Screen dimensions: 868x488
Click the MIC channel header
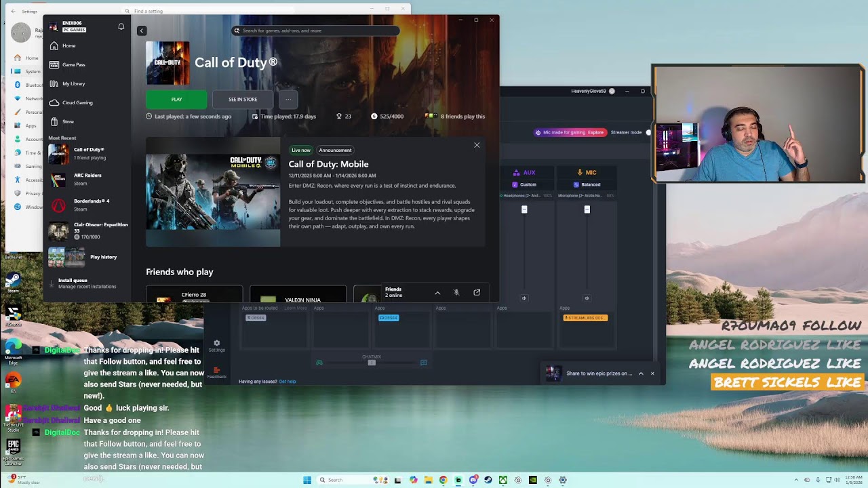(586, 173)
